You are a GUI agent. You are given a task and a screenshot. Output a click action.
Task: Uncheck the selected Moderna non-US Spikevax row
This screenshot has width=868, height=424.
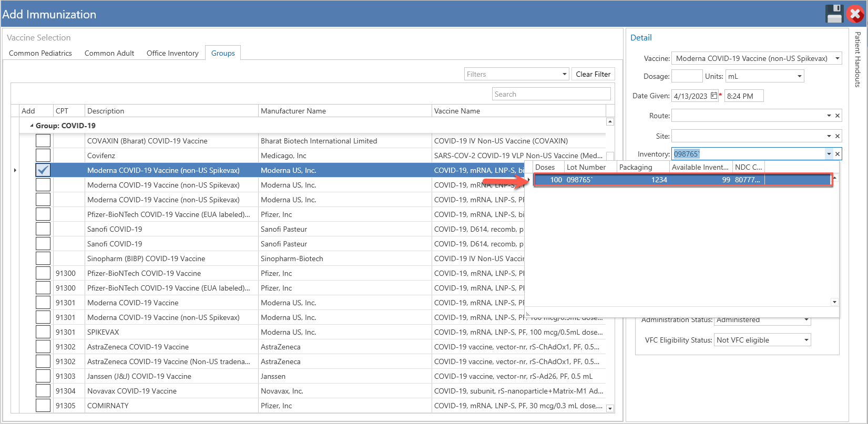(43, 170)
